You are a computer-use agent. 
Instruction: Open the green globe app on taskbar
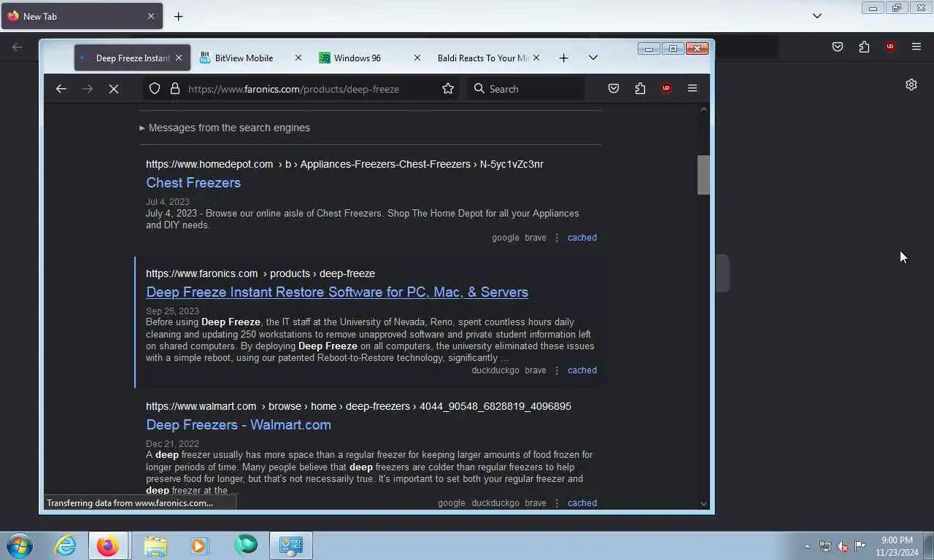246,545
